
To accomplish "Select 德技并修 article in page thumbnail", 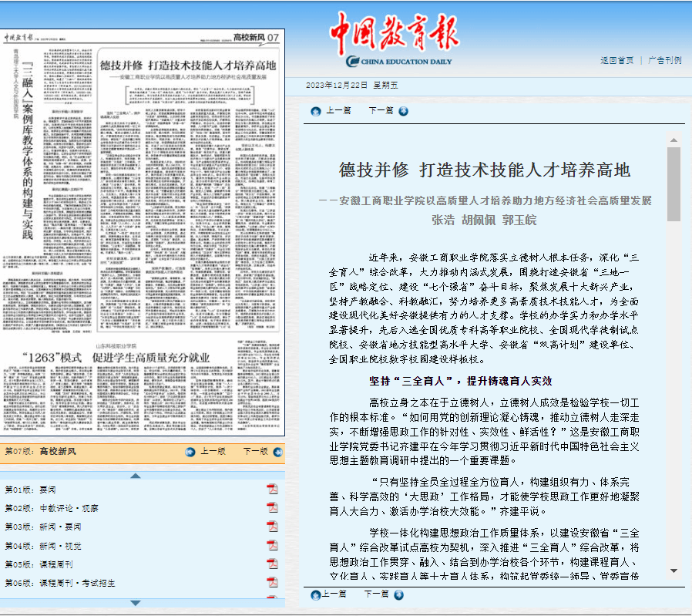I will 188,190.
